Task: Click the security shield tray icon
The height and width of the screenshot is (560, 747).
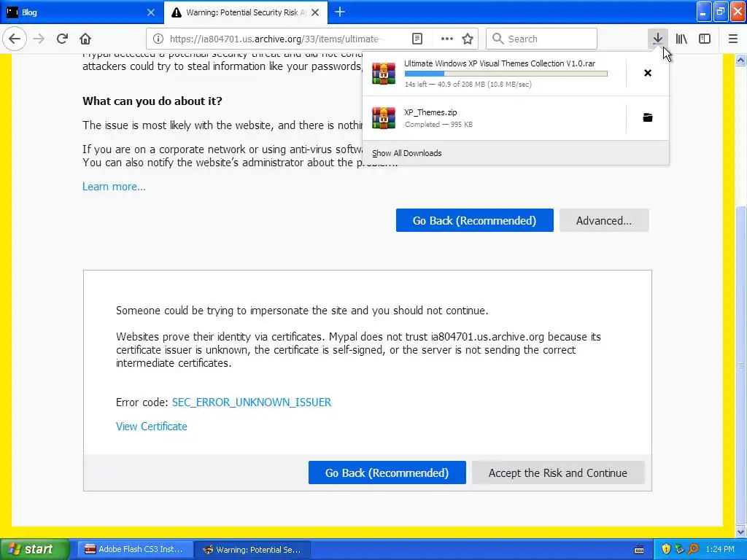Action: point(666,549)
